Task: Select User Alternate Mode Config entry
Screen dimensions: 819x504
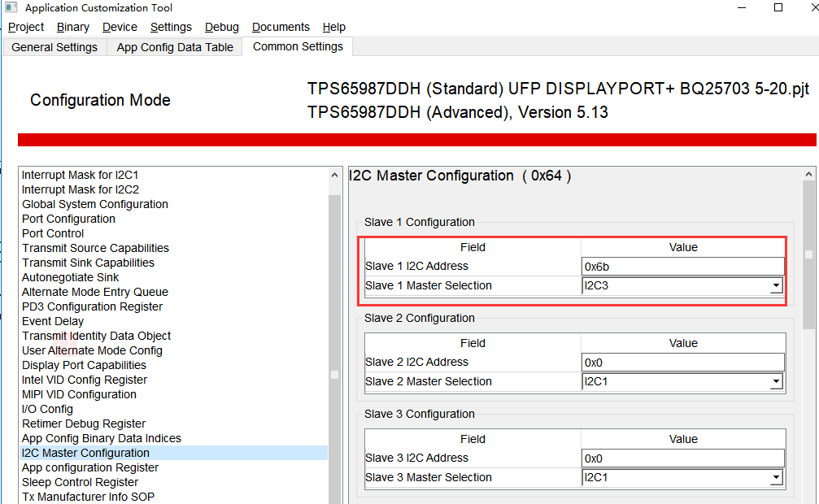Action: click(x=173, y=350)
